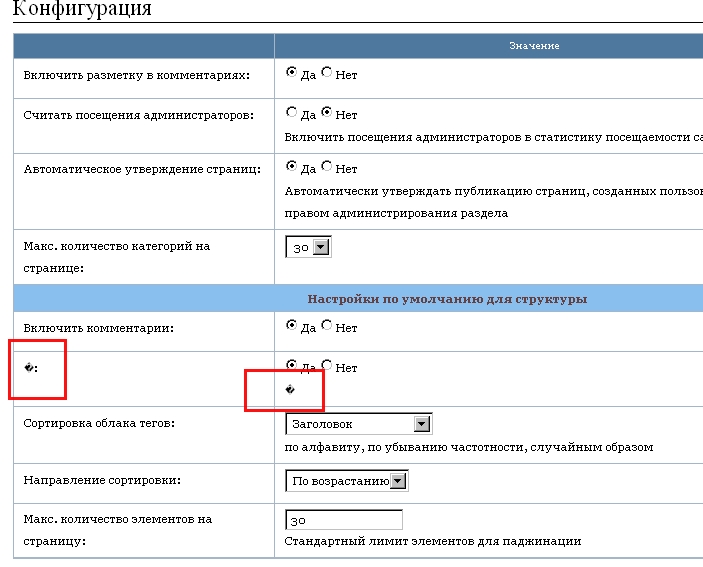This screenshot has width=703, height=567.
Task: Click the Стандартный лимит элементов hint text
Action: tap(432, 541)
